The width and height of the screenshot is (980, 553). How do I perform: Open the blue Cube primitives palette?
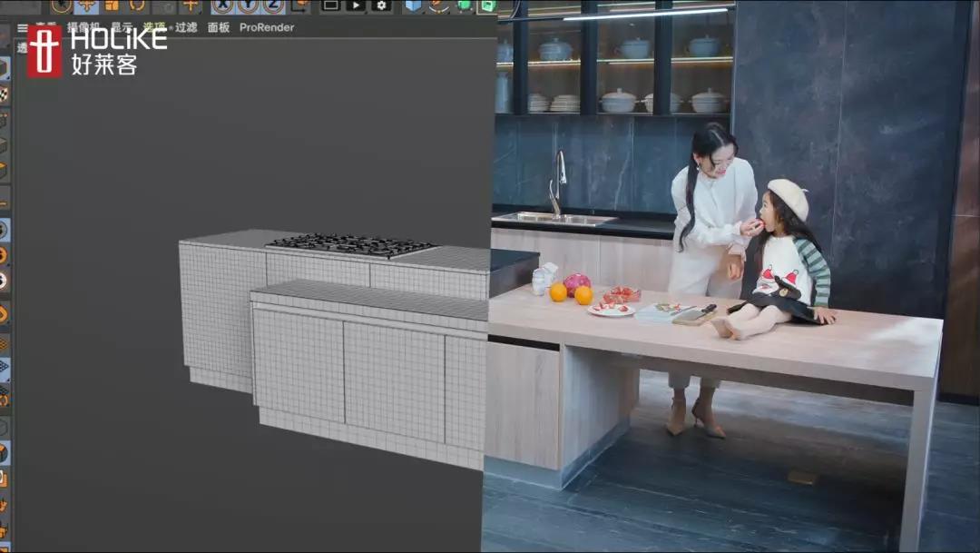click(413, 5)
